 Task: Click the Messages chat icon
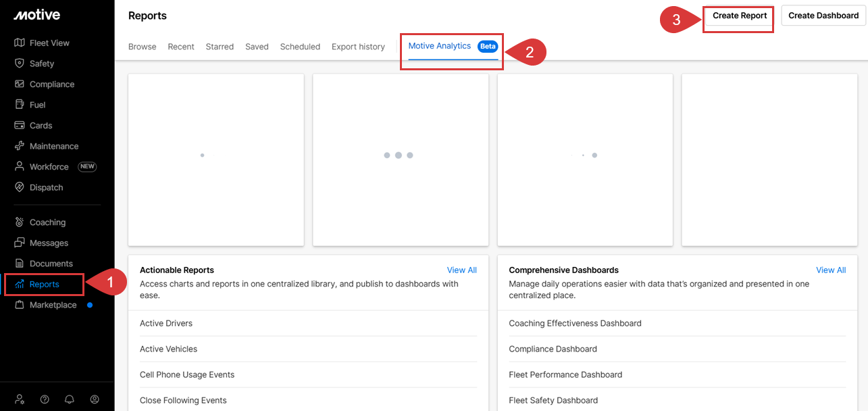point(20,243)
